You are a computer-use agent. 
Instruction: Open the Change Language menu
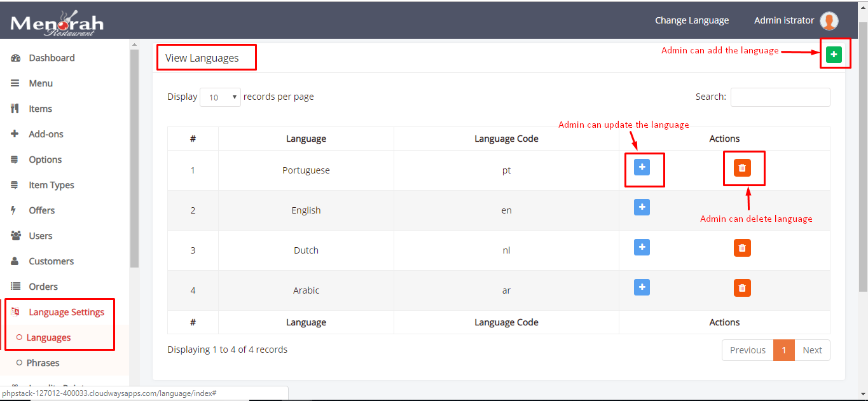pyautogui.click(x=692, y=20)
